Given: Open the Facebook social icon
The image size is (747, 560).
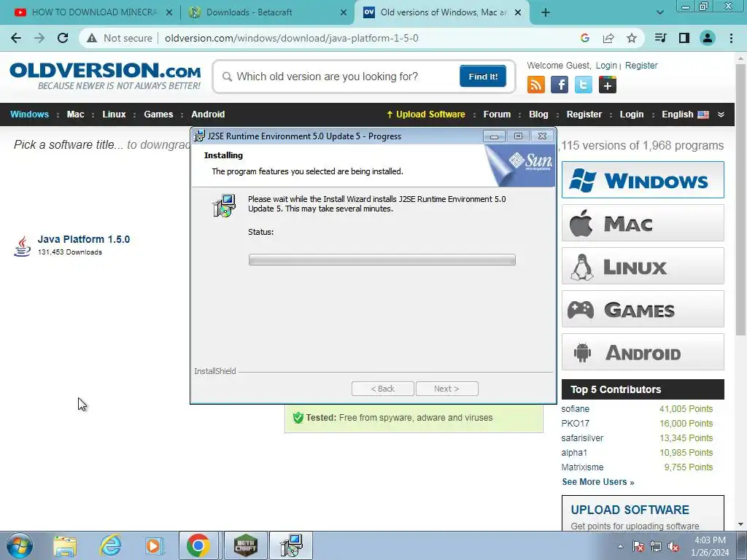Looking at the screenshot, I should (560, 85).
